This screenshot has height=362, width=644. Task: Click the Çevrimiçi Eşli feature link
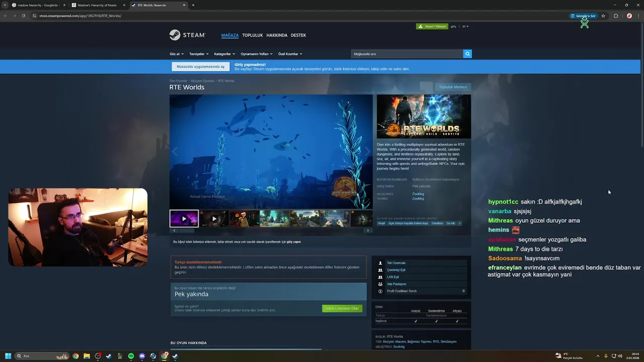tap(396, 270)
